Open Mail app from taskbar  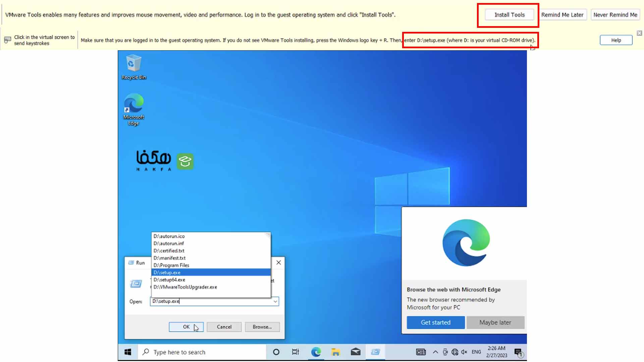point(356,352)
